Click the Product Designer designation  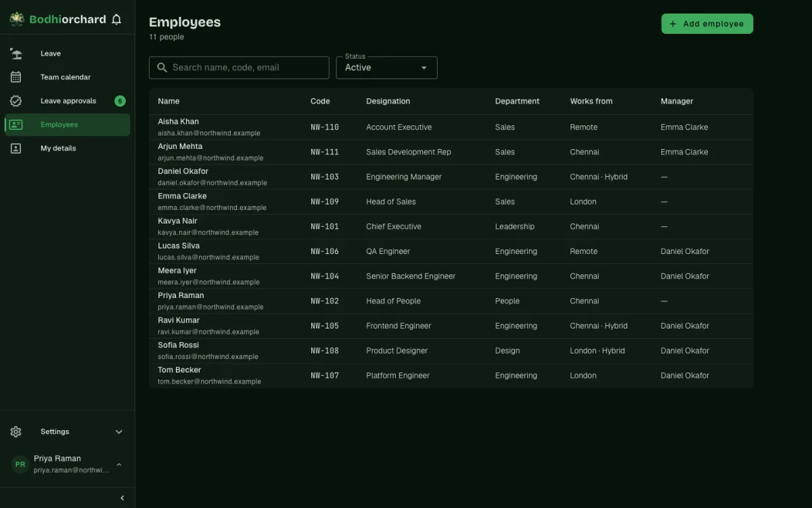click(x=397, y=351)
